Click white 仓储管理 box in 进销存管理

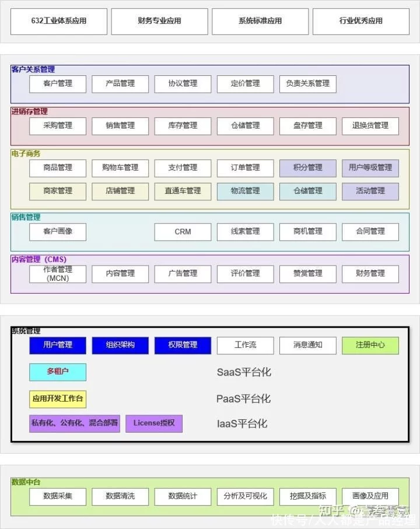coord(246,126)
